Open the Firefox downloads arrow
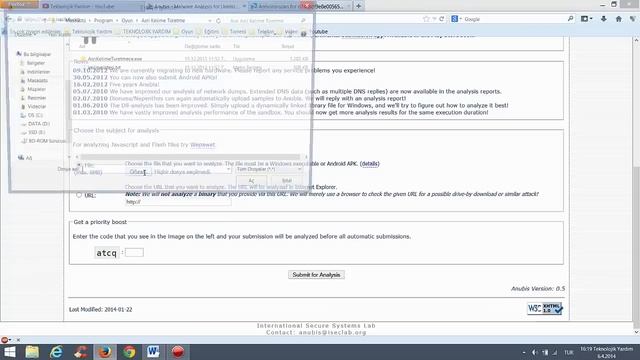Viewport: 640px width, 360px height. (604, 19)
